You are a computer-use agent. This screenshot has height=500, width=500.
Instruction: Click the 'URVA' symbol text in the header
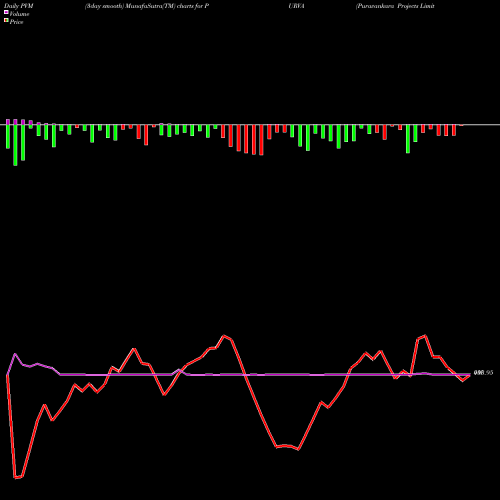(296, 6)
